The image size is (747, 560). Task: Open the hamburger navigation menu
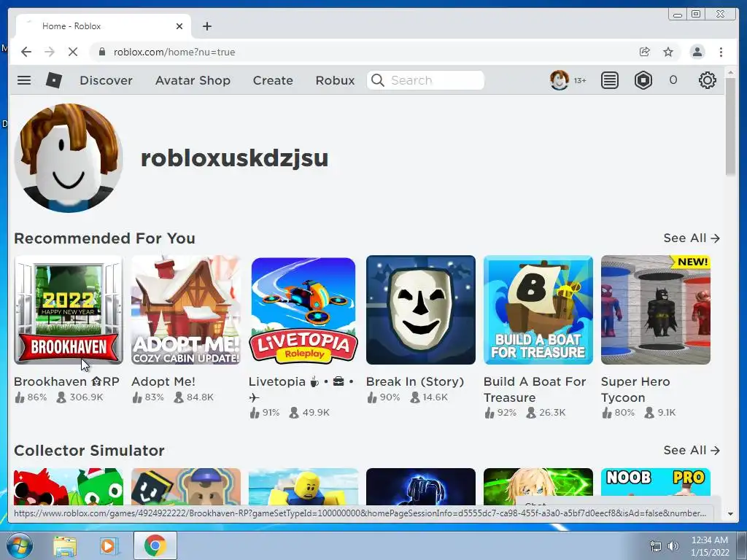pyautogui.click(x=24, y=80)
